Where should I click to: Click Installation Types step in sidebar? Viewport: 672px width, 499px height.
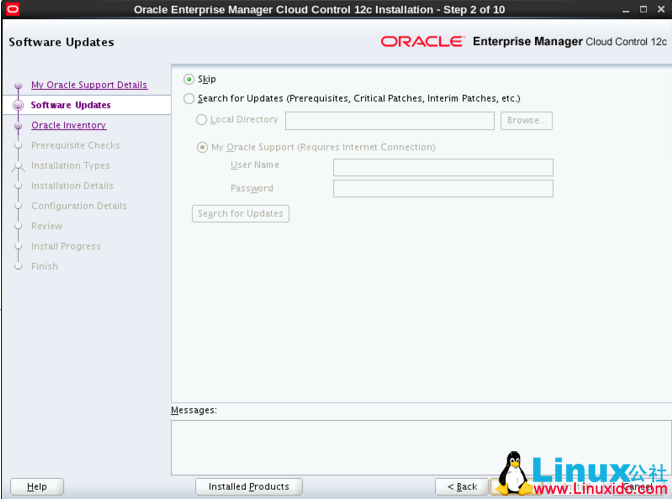pyautogui.click(x=70, y=165)
